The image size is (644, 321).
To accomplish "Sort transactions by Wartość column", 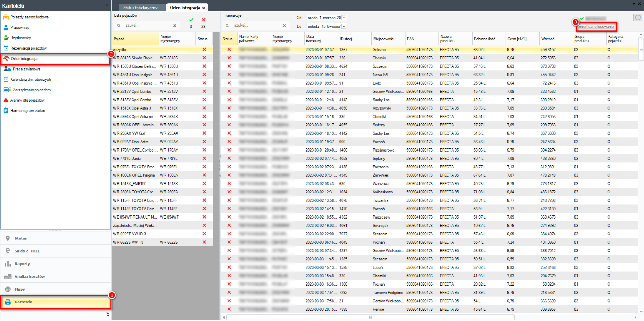I will 556,39.
